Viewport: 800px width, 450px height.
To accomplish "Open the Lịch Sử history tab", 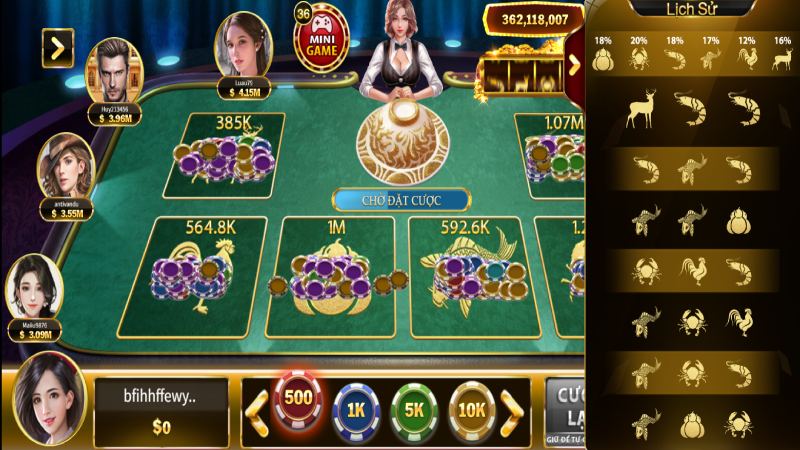I will coord(691,10).
